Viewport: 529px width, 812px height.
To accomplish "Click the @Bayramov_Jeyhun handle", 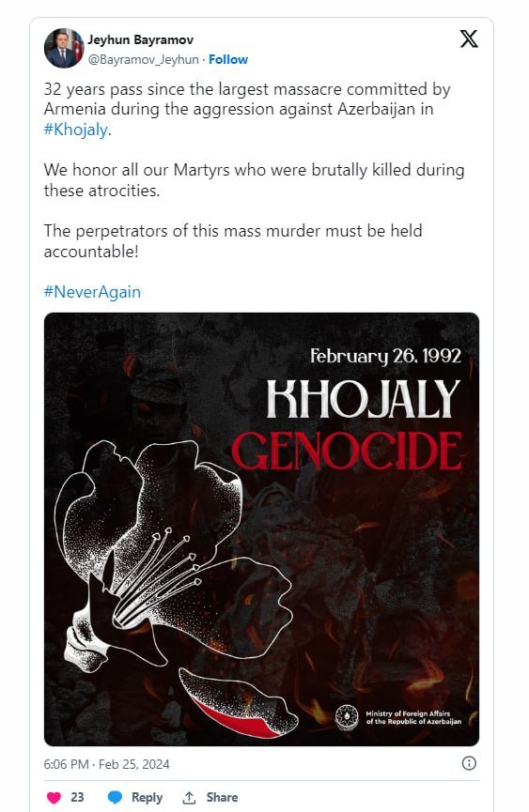I will click(143, 59).
